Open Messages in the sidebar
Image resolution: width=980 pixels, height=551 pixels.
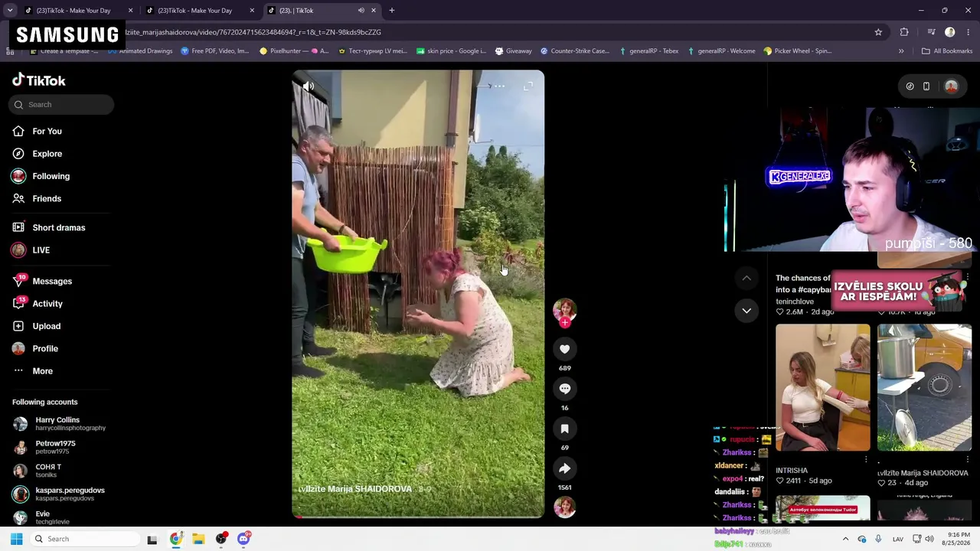(x=52, y=282)
